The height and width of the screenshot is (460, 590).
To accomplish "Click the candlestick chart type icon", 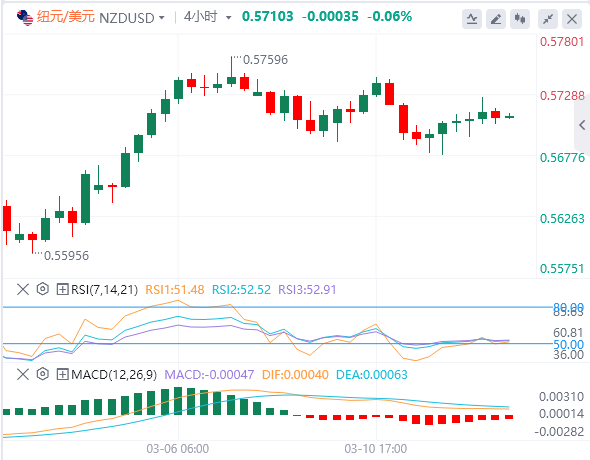I will pos(520,19).
